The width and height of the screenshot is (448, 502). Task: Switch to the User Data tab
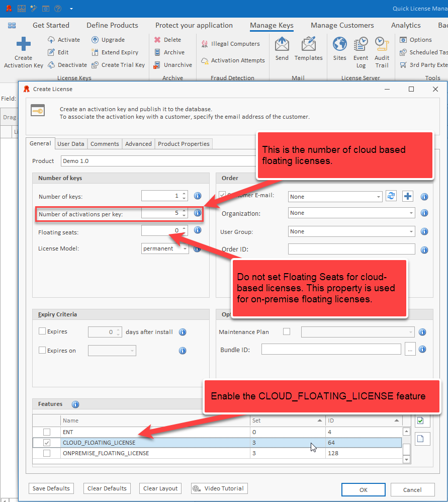71,144
